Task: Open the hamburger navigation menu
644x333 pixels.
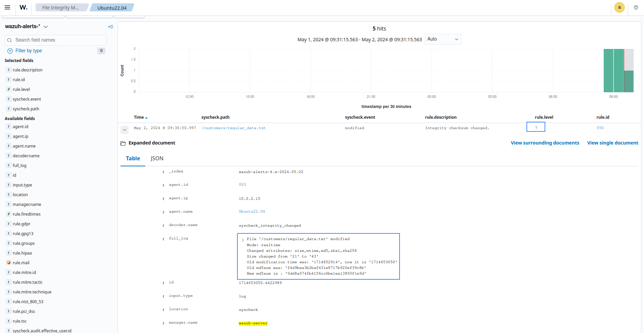Action: 7,7
